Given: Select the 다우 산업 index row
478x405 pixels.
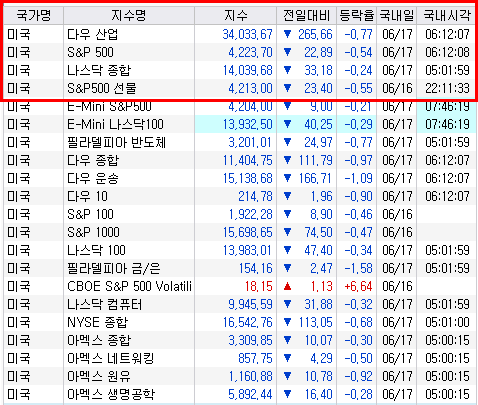Looking at the screenshot, I should (x=240, y=34).
